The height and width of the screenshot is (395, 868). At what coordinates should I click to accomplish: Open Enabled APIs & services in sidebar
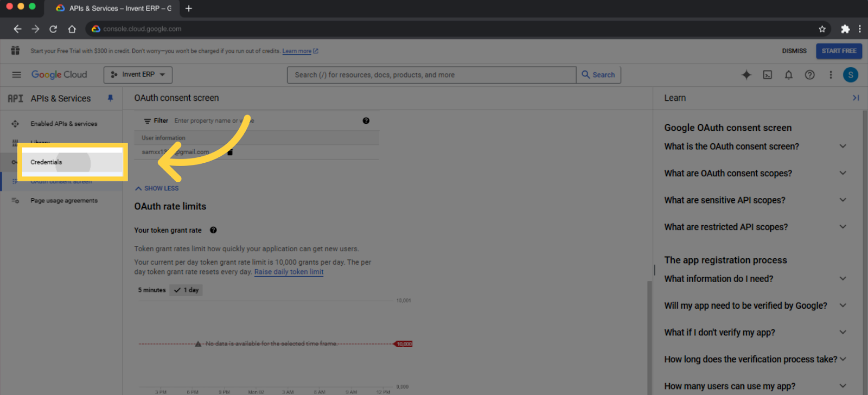click(x=64, y=124)
